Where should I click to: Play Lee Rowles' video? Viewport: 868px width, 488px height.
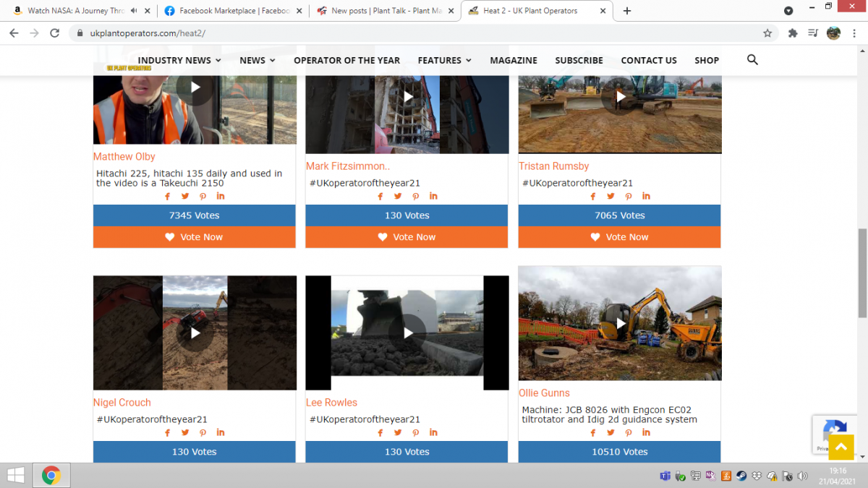[407, 333]
